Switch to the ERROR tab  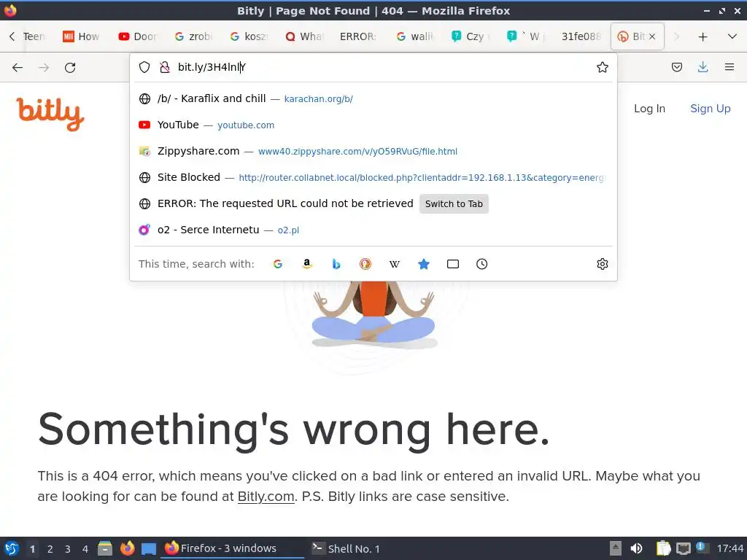coord(357,36)
